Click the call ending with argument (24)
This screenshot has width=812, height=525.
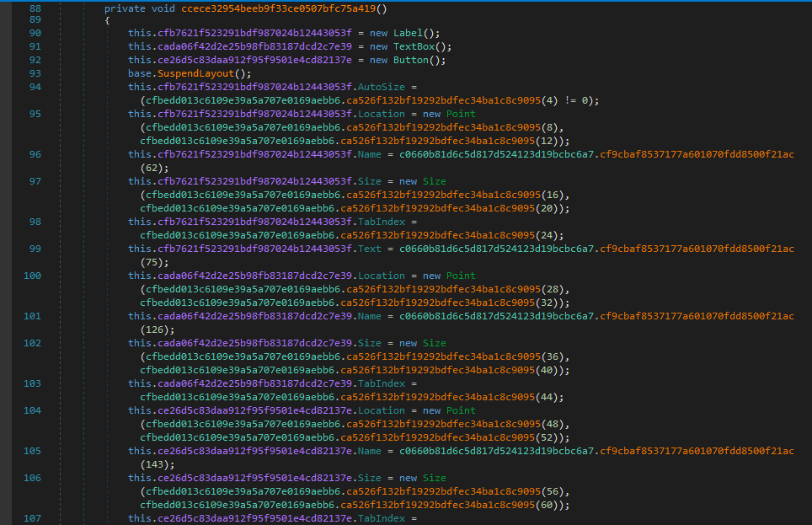(x=350, y=235)
